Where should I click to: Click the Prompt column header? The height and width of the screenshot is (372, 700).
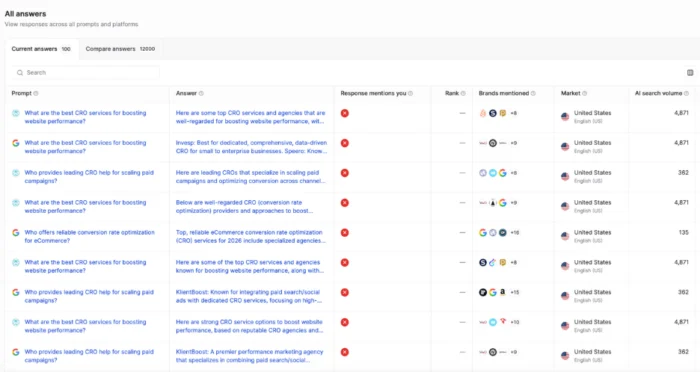21,93
